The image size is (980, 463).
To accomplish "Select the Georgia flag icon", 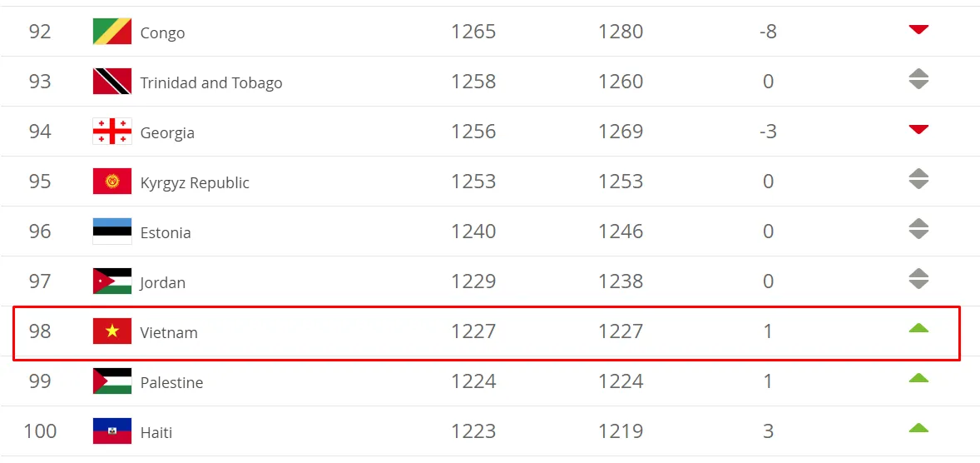I will point(111,132).
